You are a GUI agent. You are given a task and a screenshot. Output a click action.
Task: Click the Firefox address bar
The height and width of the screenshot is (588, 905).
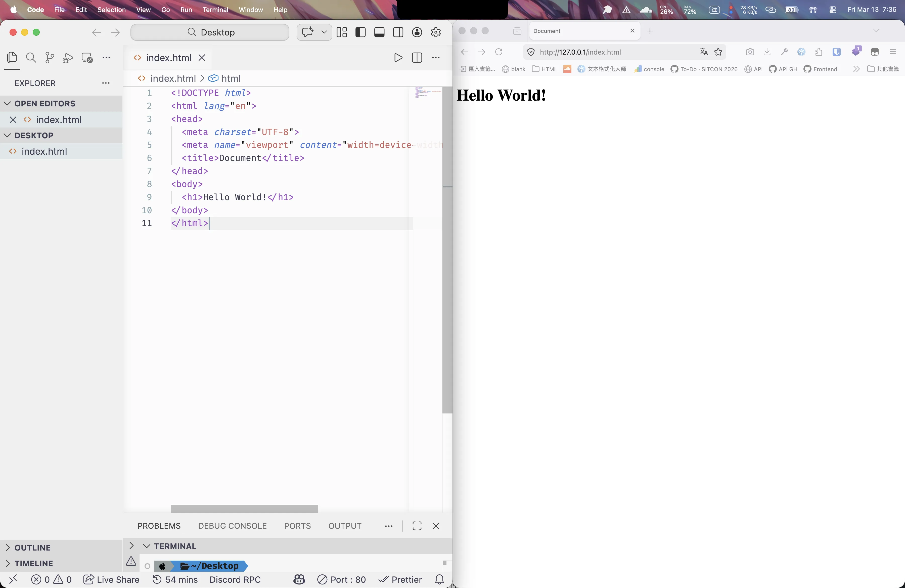608,52
